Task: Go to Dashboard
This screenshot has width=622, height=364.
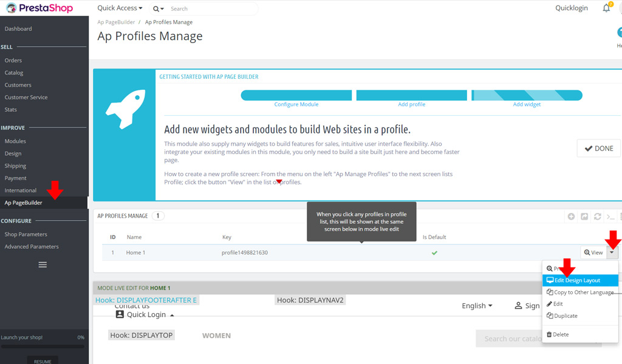Action: (18, 29)
